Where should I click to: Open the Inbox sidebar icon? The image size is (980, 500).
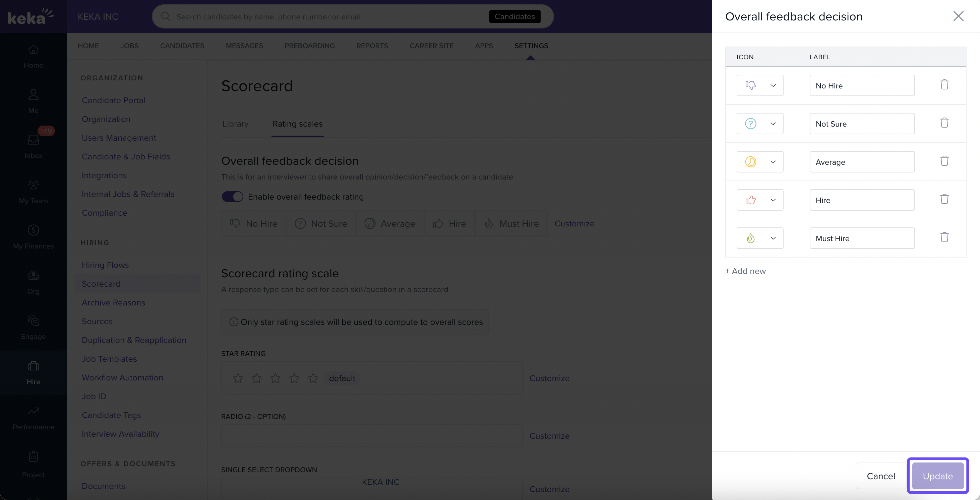tap(34, 145)
